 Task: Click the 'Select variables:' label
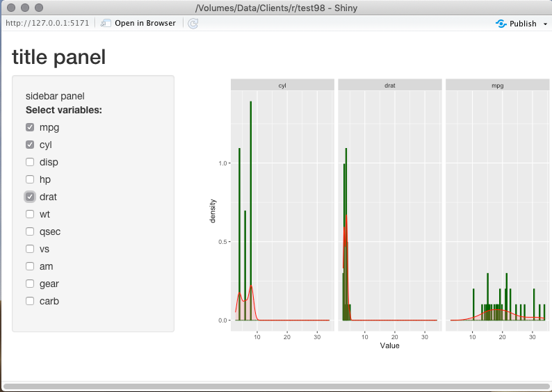tap(64, 110)
